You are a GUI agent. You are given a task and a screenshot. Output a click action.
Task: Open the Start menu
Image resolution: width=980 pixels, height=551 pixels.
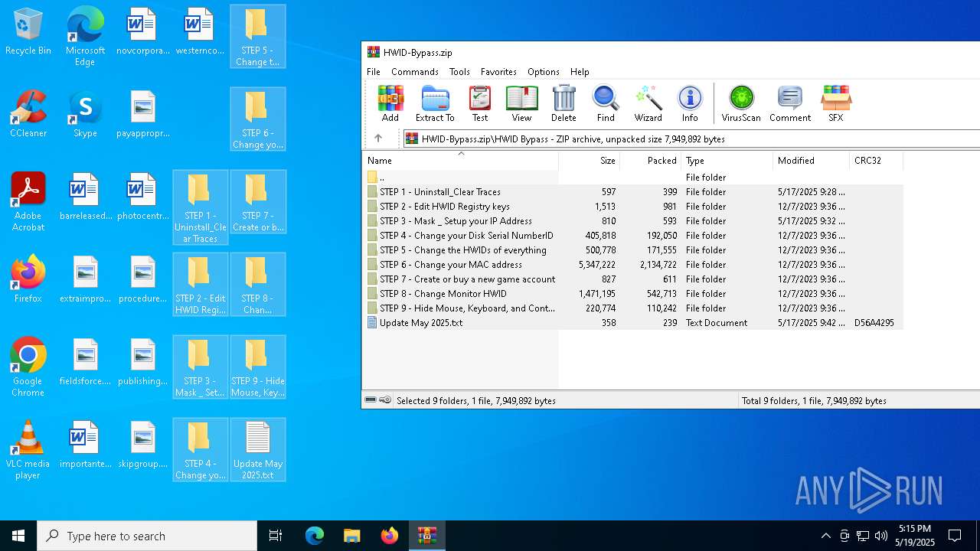point(18,536)
